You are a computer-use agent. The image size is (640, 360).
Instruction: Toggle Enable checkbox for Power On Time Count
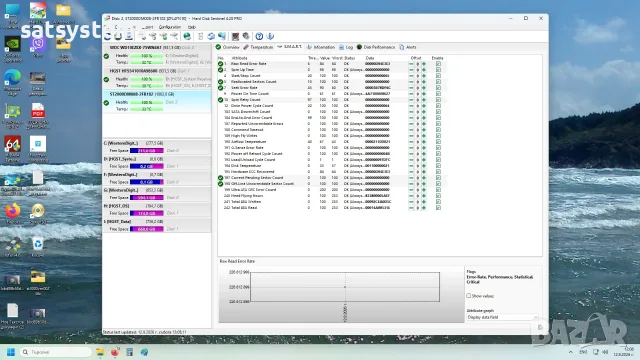(x=438, y=93)
